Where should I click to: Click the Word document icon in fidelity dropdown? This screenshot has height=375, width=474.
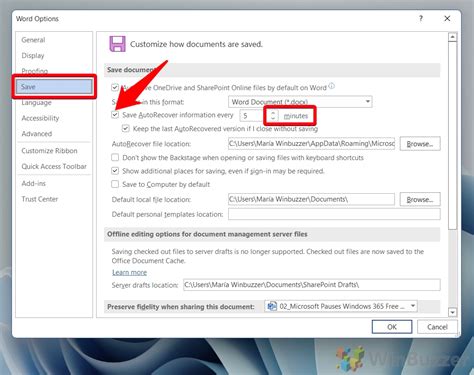click(x=272, y=306)
